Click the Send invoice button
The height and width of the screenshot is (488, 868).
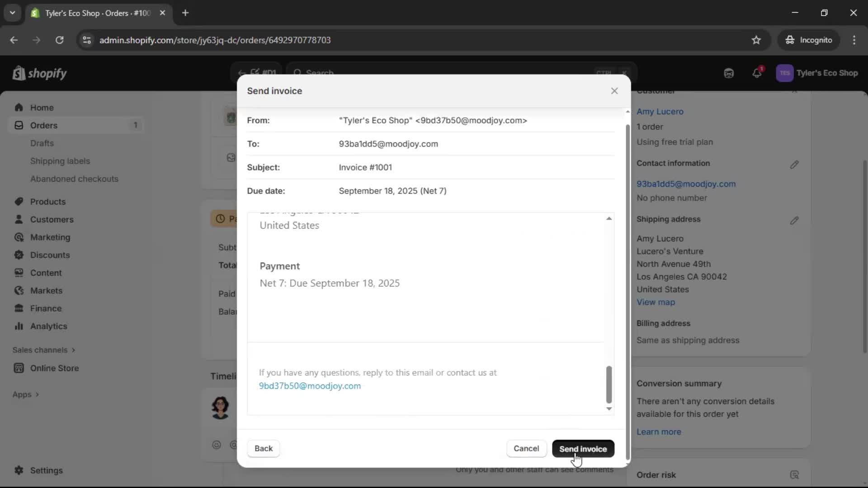click(x=583, y=449)
